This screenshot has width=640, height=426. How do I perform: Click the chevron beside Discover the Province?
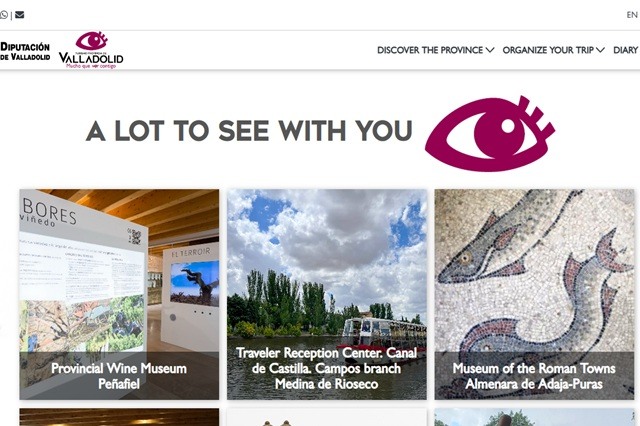coord(490,50)
